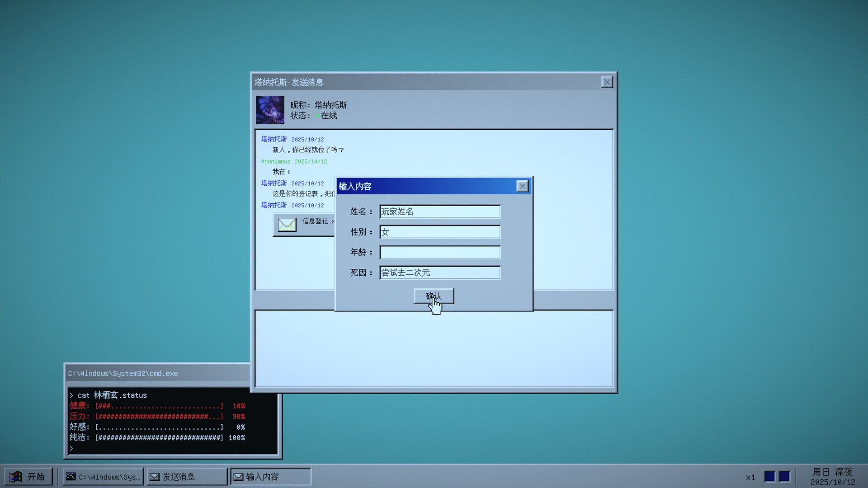Viewport: 868px width, 488px height.
Task: Click the x1 speed indicator in the tray
Action: pos(750,477)
